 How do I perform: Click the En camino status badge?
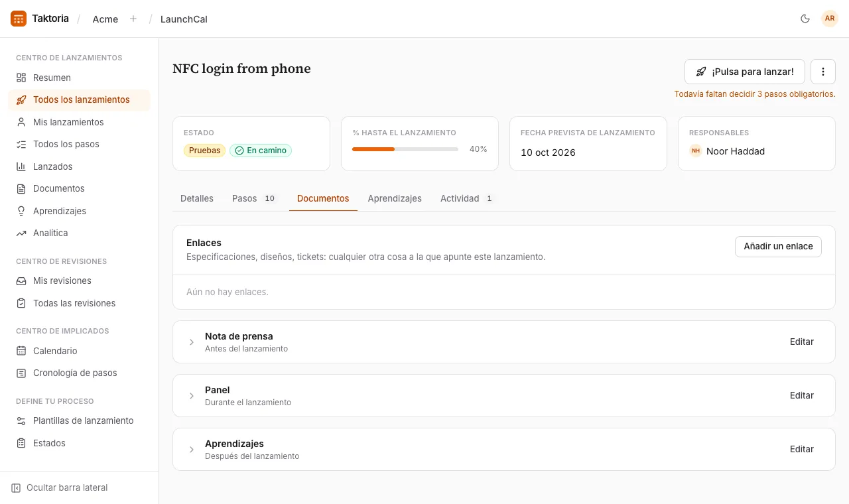coord(261,151)
